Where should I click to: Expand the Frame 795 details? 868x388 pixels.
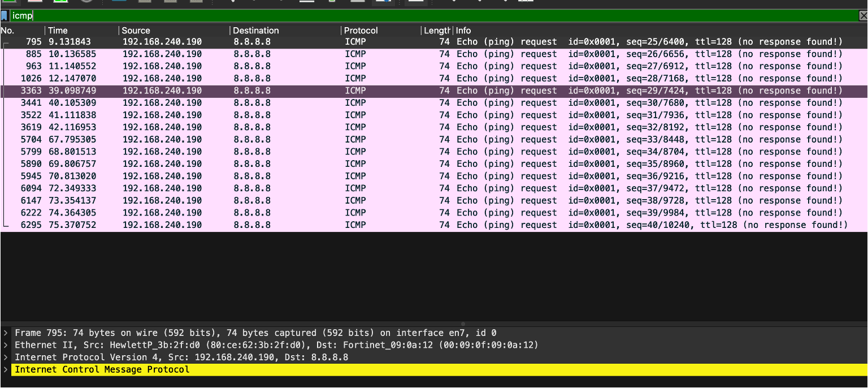(x=6, y=333)
